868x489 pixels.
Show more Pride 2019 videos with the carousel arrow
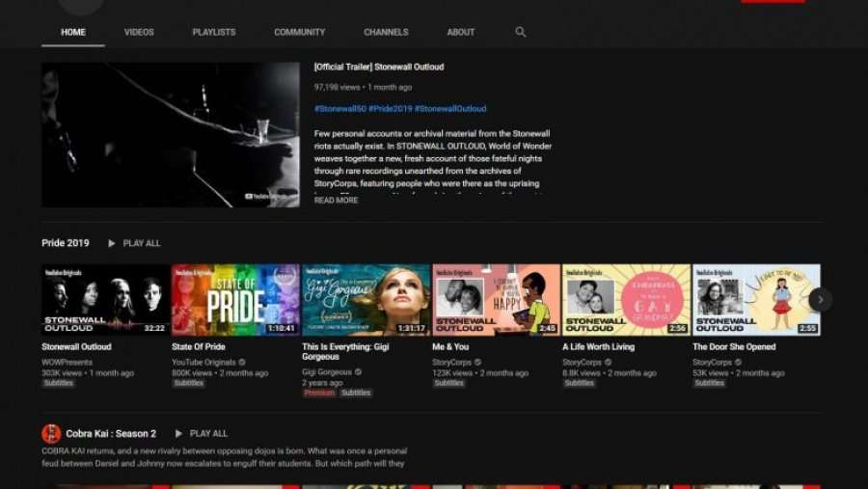(820, 300)
